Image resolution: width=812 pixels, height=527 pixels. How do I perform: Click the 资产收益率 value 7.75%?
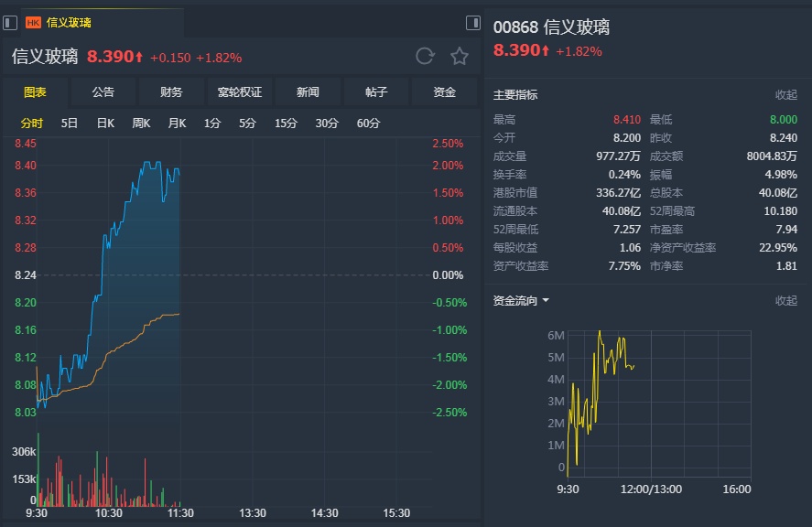coord(624,266)
